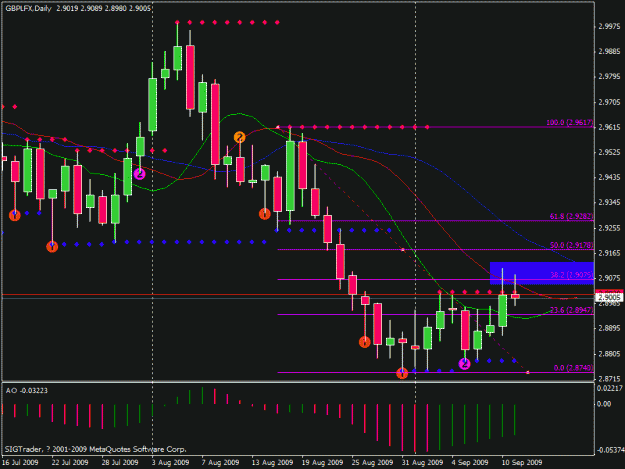Click the 13 Aug 2009 date label
625x469 pixels.
[x=272, y=462]
